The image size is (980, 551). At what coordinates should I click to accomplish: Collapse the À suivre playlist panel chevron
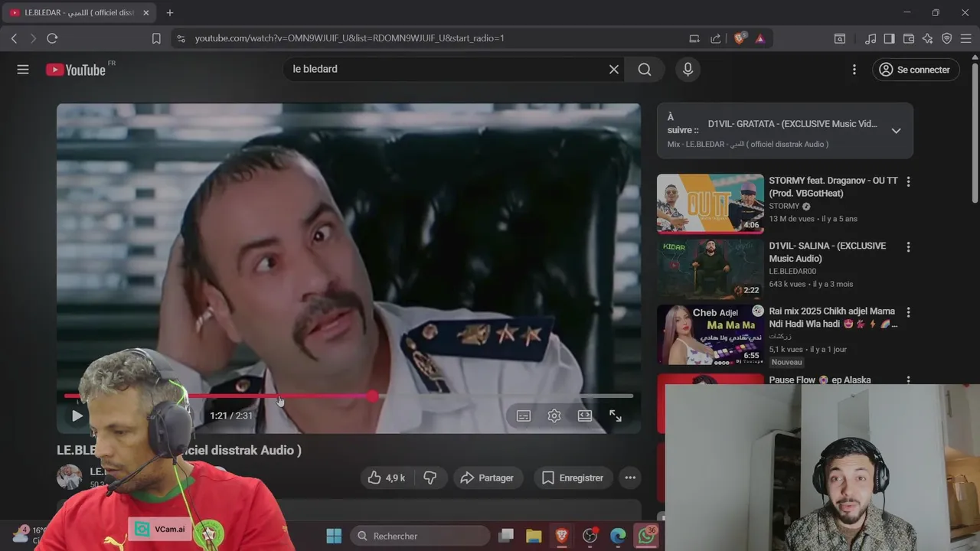(x=896, y=131)
